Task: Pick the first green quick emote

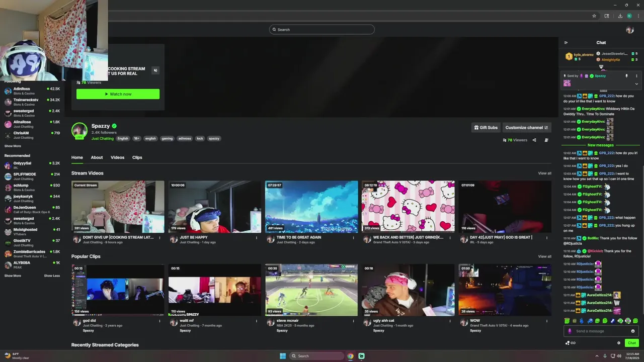Action: (567, 321)
